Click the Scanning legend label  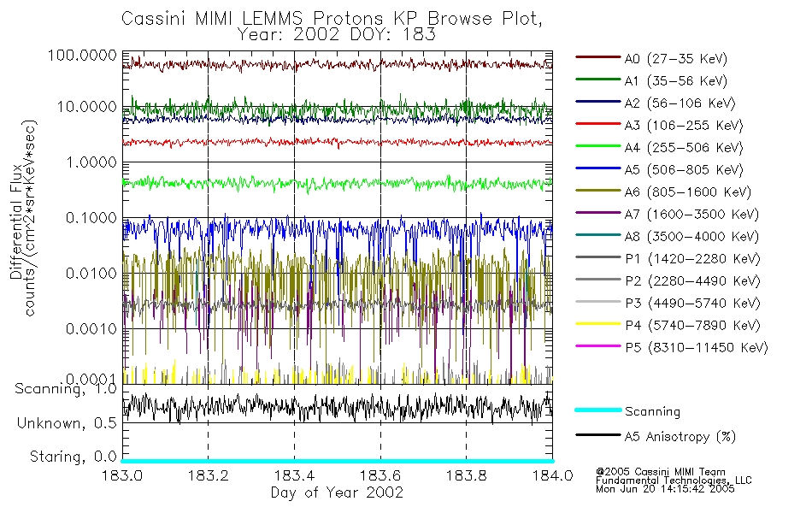[x=652, y=411]
